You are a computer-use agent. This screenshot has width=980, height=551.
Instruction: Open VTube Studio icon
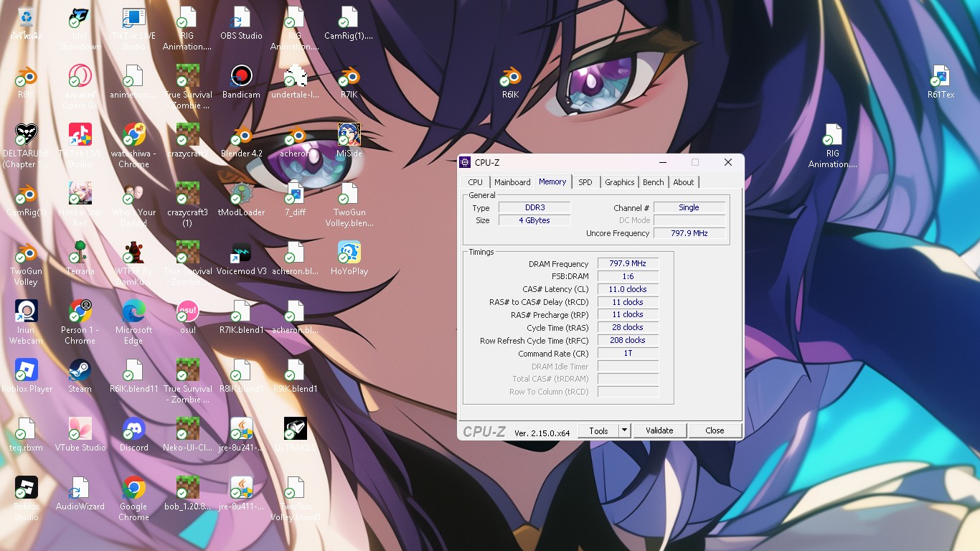click(x=80, y=435)
